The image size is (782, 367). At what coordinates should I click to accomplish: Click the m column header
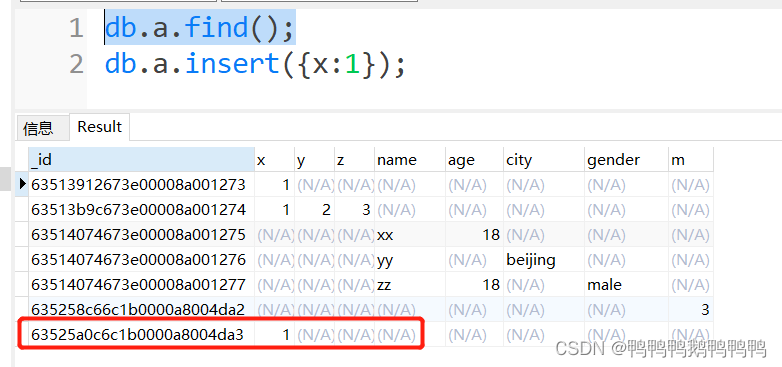pyautogui.click(x=691, y=160)
